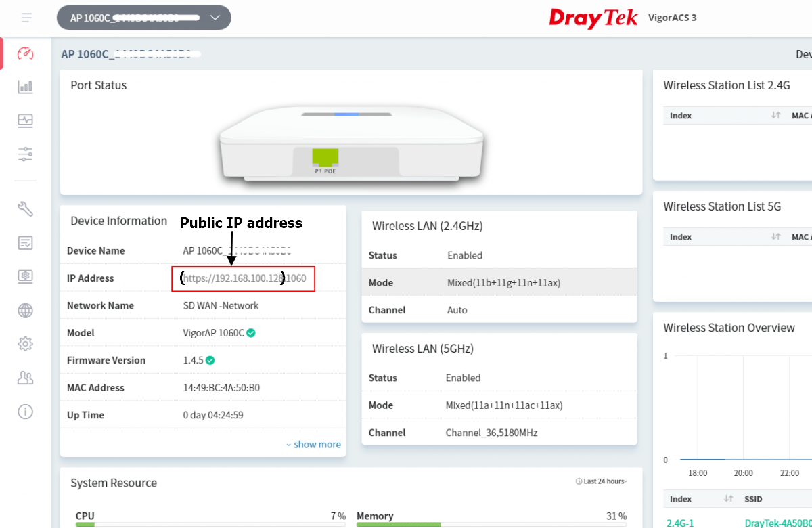Select the Configuration sliders icon

(26, 154)
